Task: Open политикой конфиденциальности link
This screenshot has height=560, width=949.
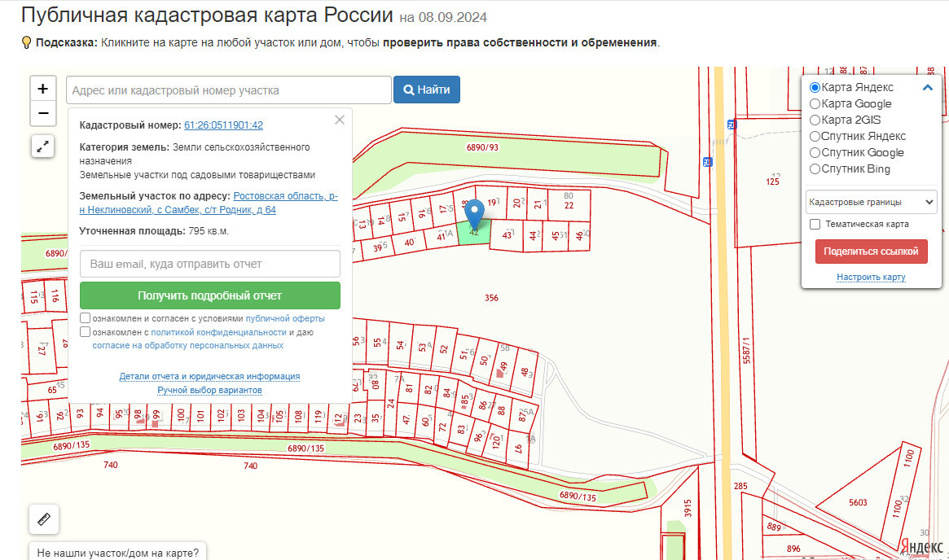Action: coord(218,333)
